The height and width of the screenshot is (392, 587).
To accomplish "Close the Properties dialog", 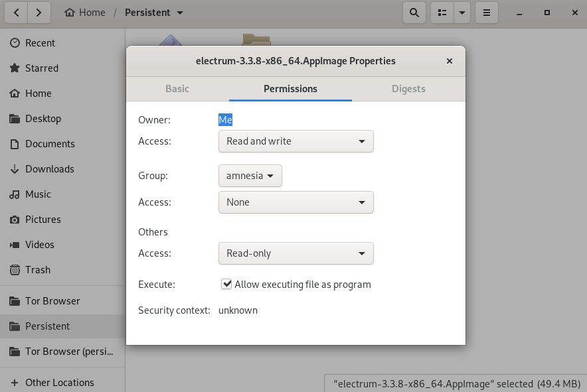I will click(450, 61).
